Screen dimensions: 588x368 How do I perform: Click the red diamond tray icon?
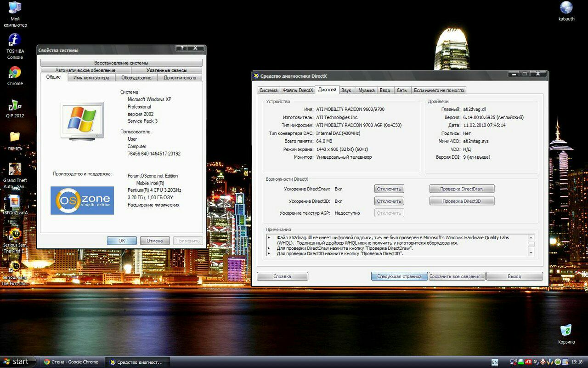pyautogui.click(x=543, y=362)
